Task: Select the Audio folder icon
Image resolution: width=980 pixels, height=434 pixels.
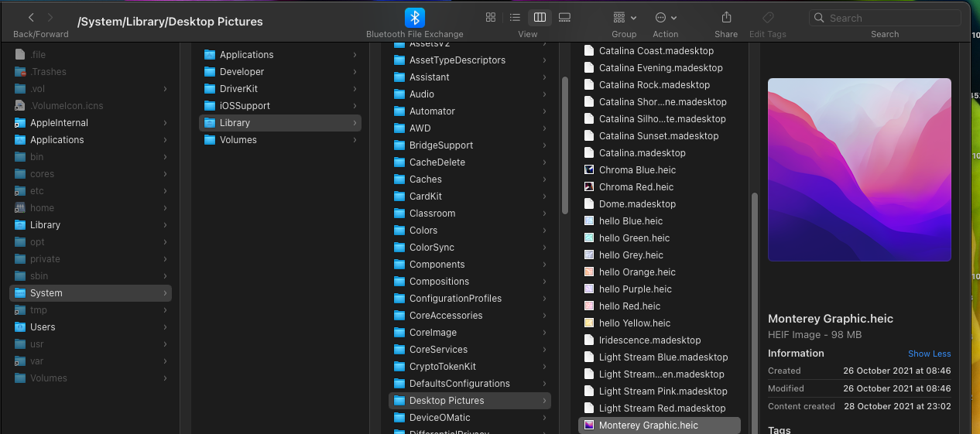Action: pos(399,94)
